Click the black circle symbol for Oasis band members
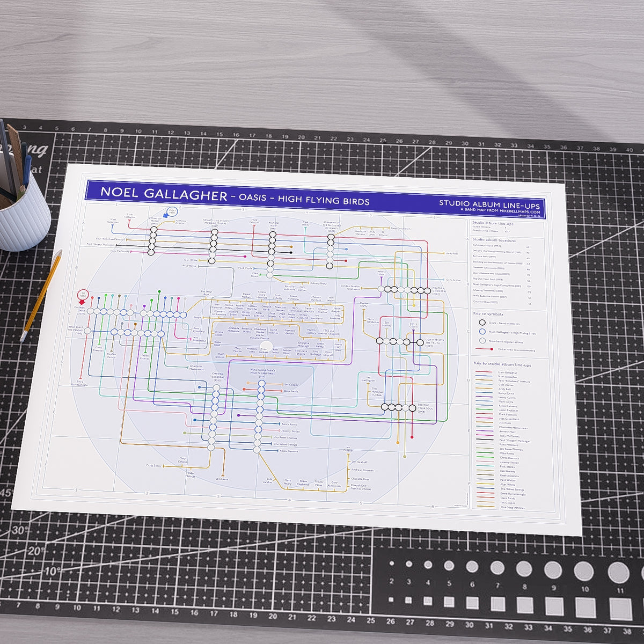Screen dimensions: 644x644 click(x=482, y=323)
